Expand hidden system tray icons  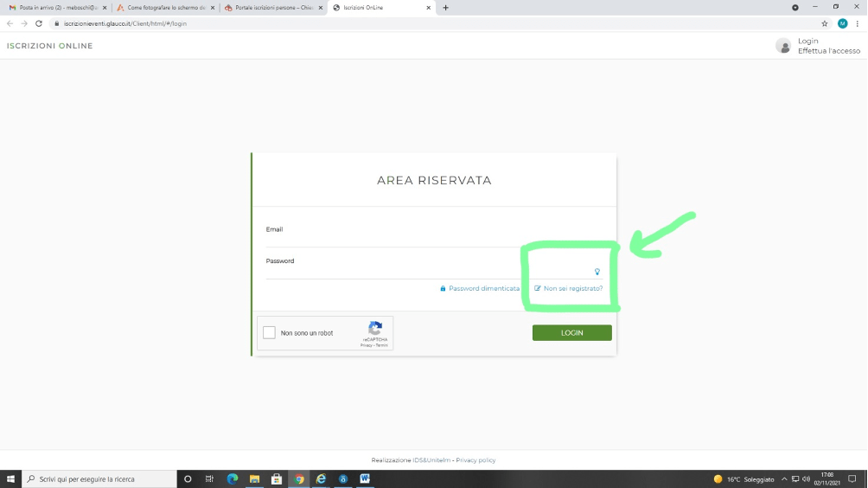784,478
